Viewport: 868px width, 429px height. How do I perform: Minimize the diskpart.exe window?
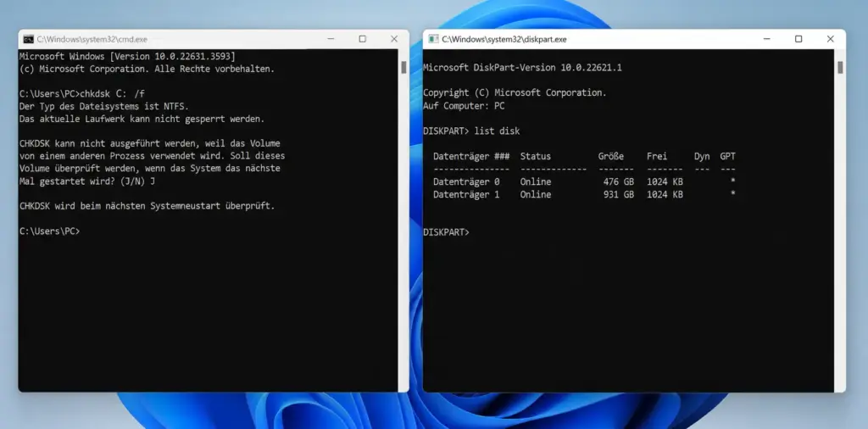click(766, 39)
